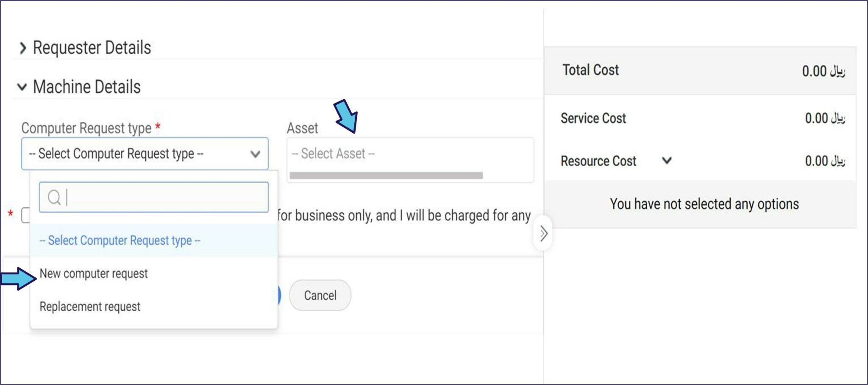Click the gray bar under Select Asset
Image resolution: width=868 pixels, height=385 pixels.
coord(386,176)
